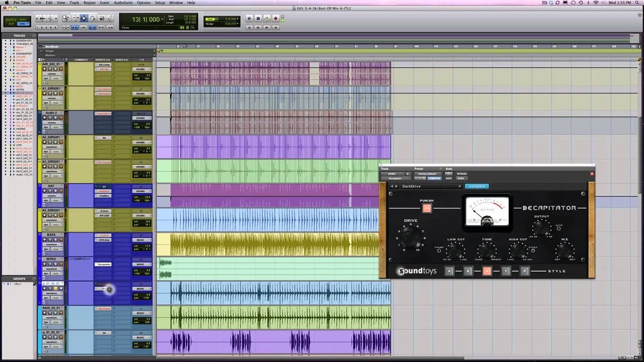Open the GTR Amp insert on BASS
This screenshot has width=644, height=362.
103,240
